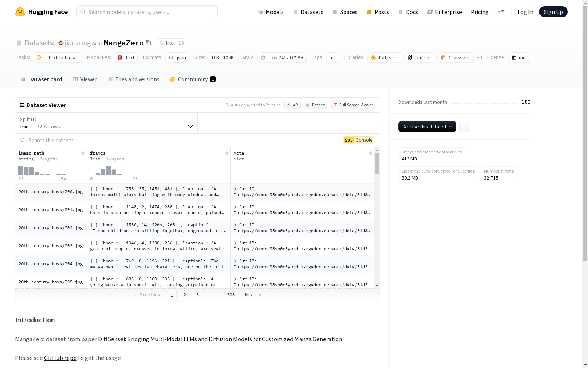Click the Previous page button

pyautogui.click(x=147, y=295)
